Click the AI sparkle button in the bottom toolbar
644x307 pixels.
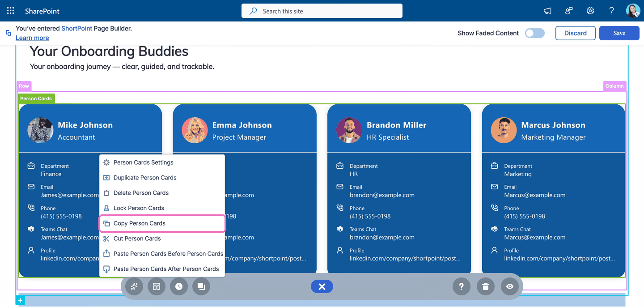click(x=134, y=286)
